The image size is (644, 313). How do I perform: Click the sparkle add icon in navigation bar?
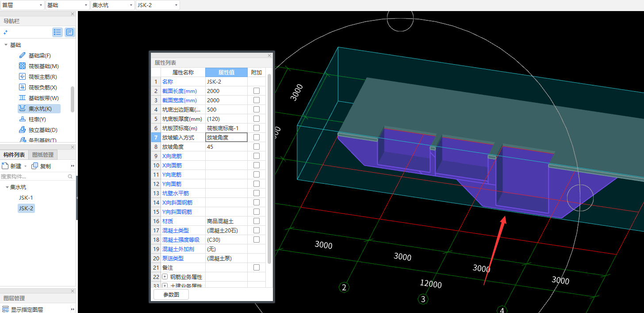click(5, 32)
